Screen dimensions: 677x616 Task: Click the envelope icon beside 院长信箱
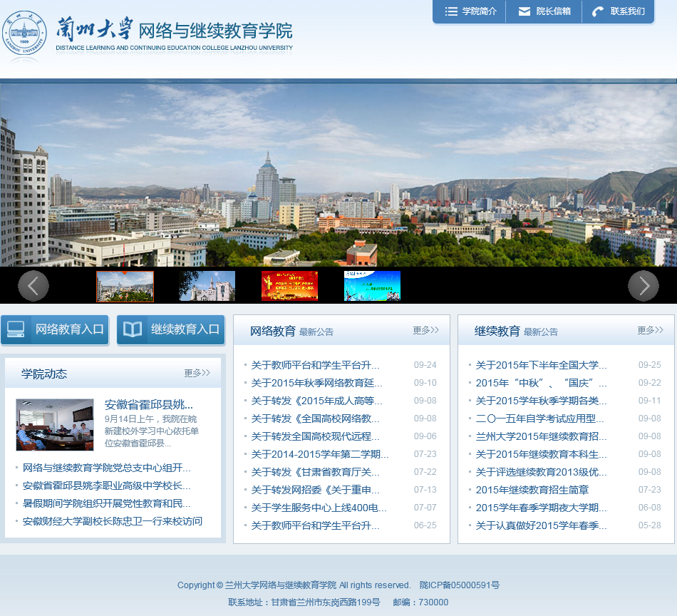pos(524,11)
